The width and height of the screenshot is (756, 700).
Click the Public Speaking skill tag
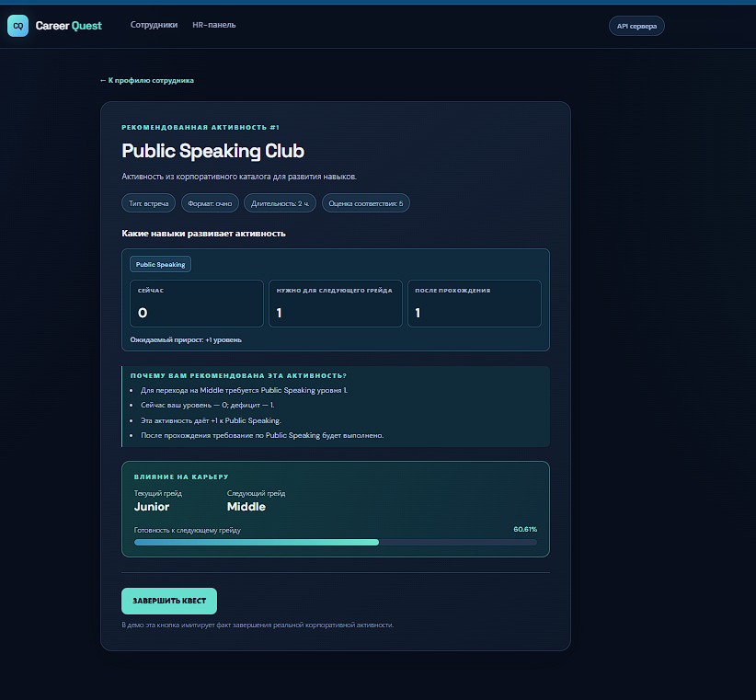pyautogui.click(x=161, y=264)
